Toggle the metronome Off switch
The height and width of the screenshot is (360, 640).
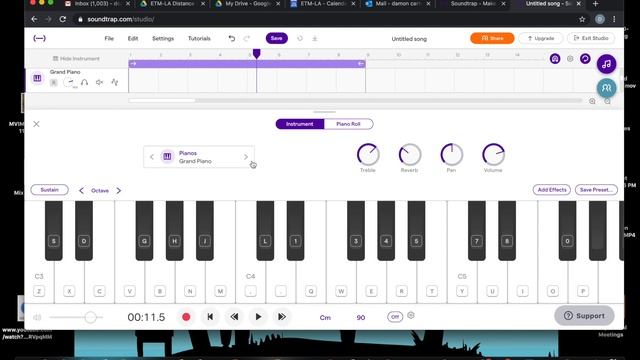point(395,317)
